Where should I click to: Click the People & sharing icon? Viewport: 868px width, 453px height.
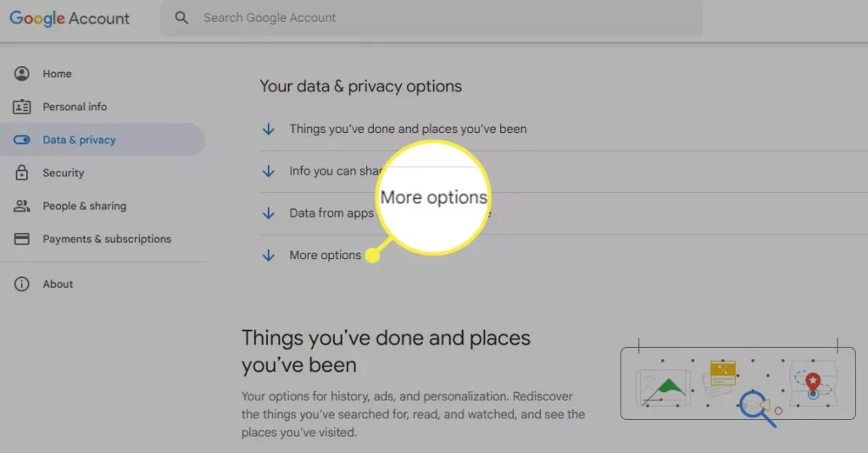(x=22, y=206)
